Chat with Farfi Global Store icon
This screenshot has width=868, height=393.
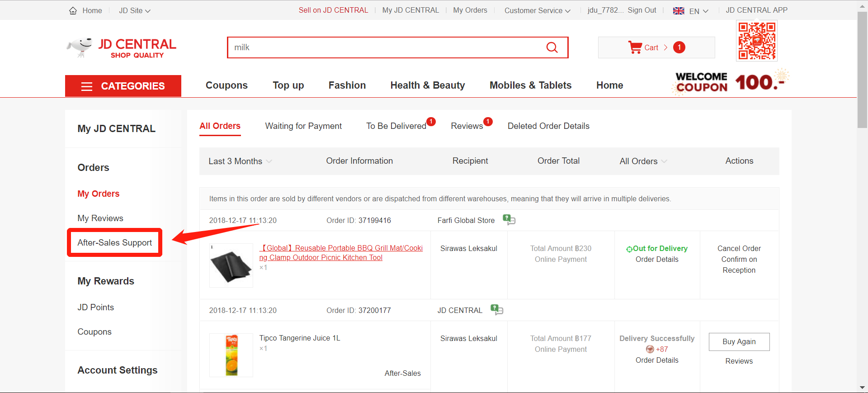tap(509, 220)
